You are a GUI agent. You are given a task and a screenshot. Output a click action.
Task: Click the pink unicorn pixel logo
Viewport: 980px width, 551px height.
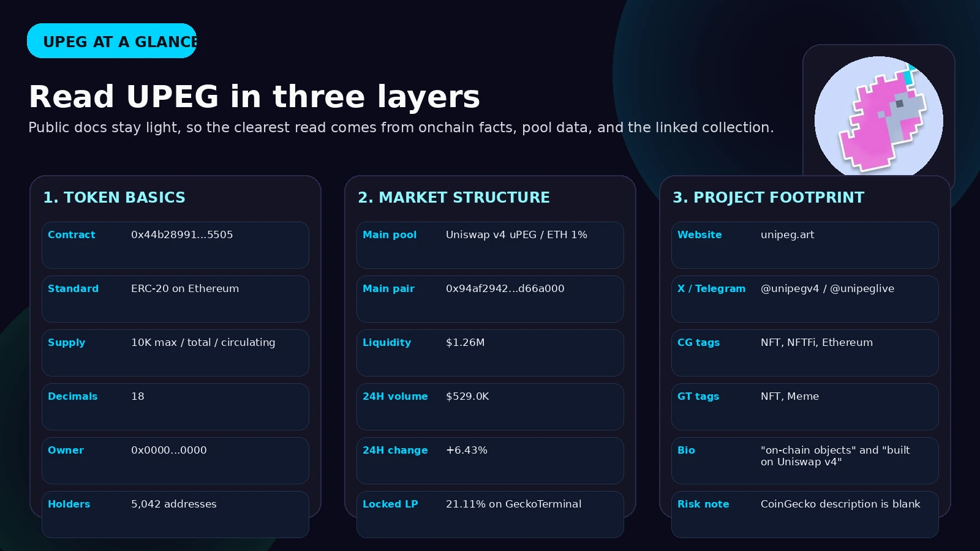878,116
